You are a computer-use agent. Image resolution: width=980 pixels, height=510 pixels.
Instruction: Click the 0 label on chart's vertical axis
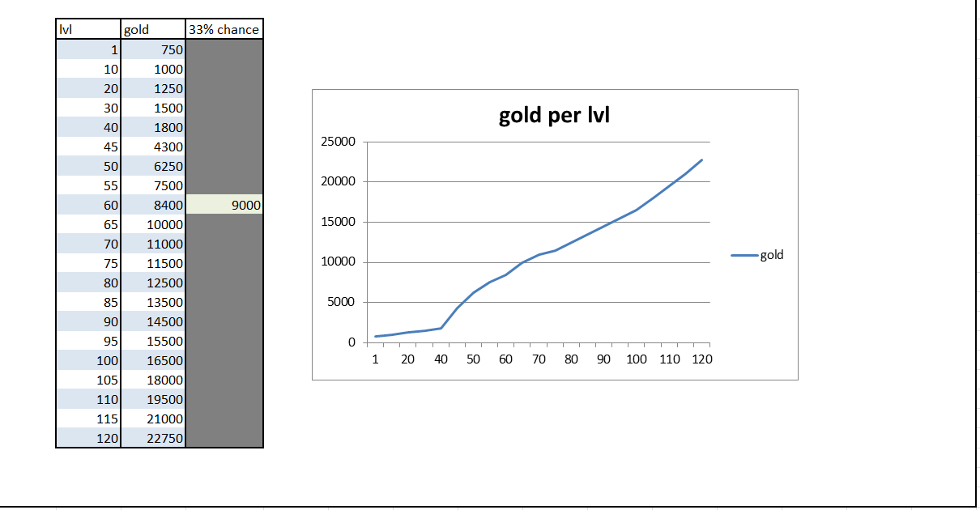tap(352, 342)
